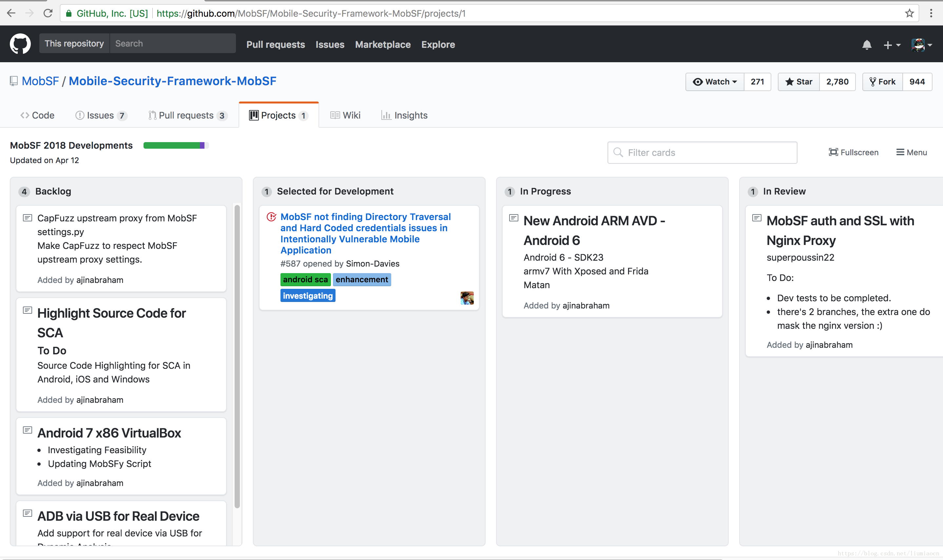Click the note icon on Highlight Source Code card
Viewport: 943px width, 560px height.
pos(28,310)
